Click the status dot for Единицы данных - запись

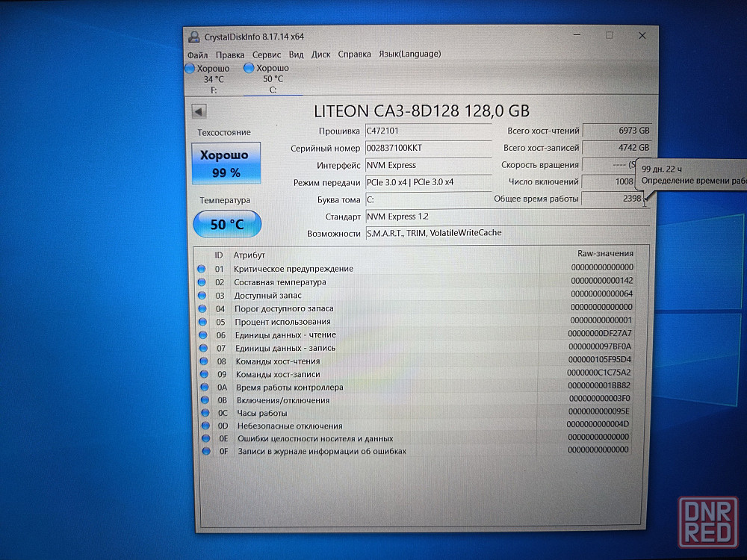pyautogui.click(x=203, y=348)
